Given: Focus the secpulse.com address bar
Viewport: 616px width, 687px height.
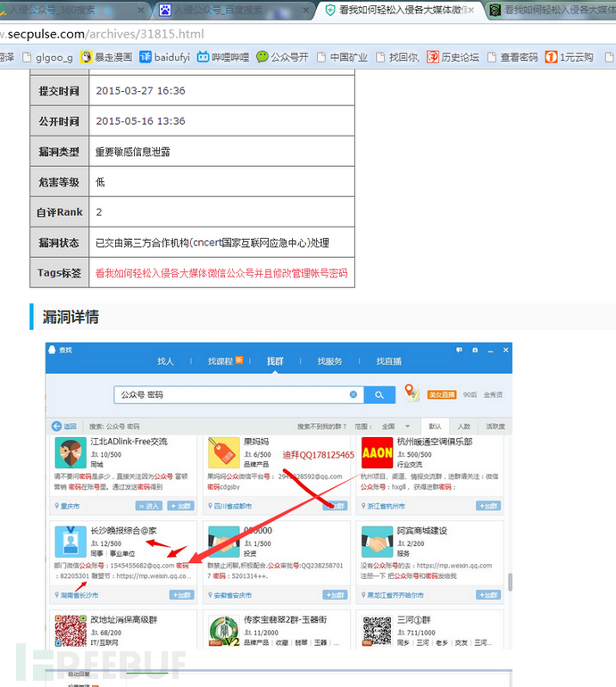Looking at the screenshot, I should point(307,34).
